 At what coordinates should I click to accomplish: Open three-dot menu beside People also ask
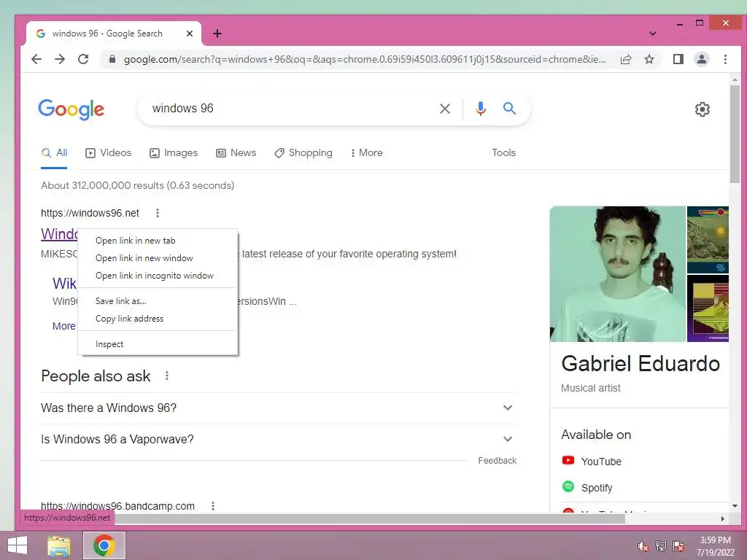click(x=167, y=376)
